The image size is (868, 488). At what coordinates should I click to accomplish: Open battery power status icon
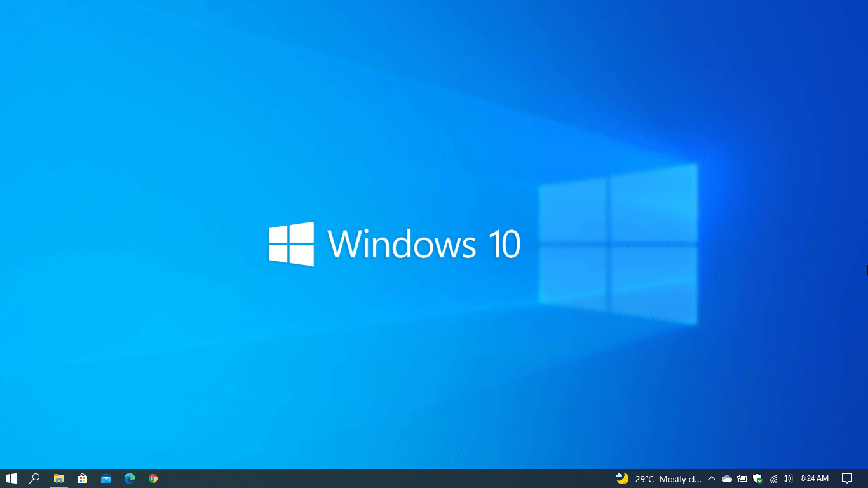(x=742, y=478)
